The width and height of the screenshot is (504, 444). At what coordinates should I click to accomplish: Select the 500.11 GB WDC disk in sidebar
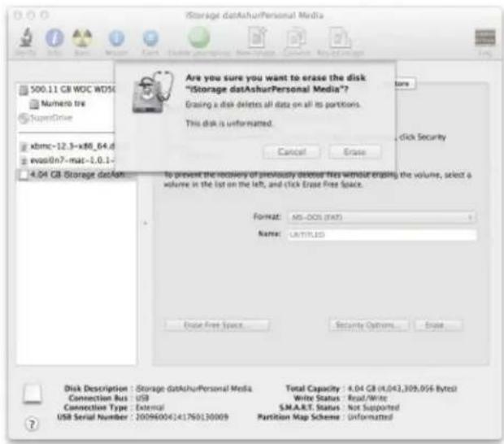tap(67, 89)
